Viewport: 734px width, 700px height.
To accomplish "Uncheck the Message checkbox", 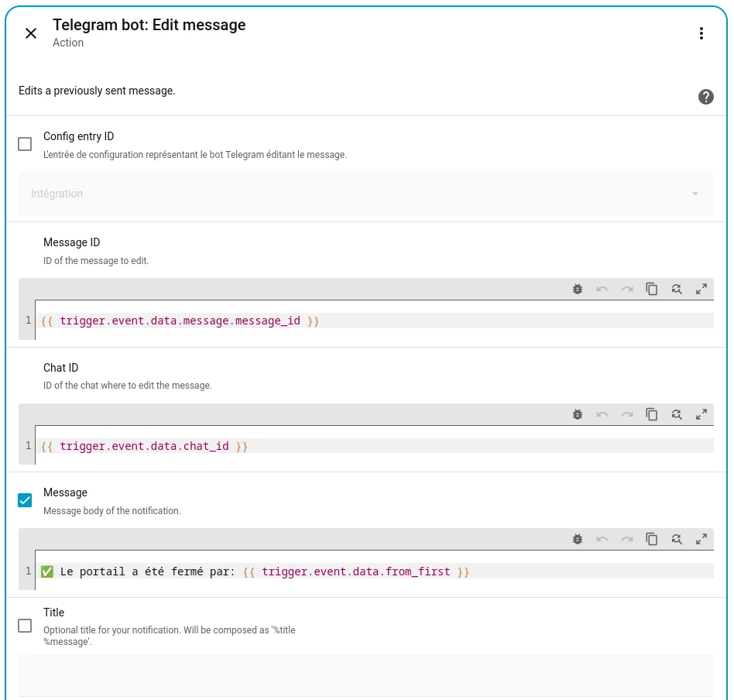I will point(25,500).
